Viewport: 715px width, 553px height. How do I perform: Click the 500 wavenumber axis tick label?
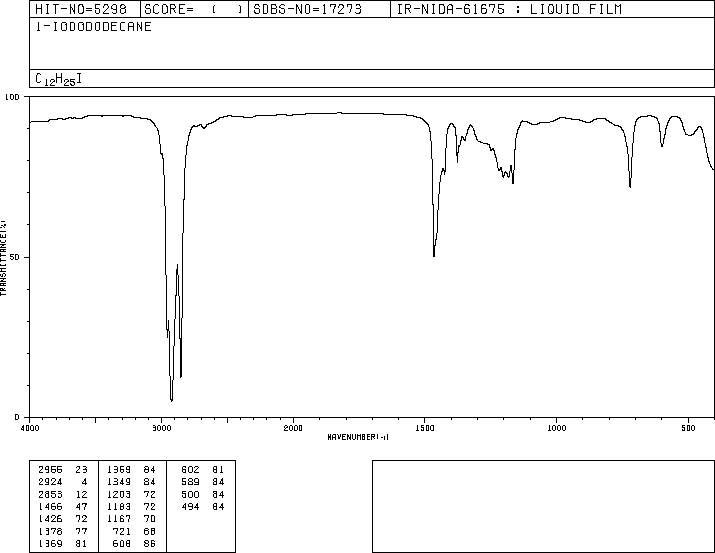(688, 428)
